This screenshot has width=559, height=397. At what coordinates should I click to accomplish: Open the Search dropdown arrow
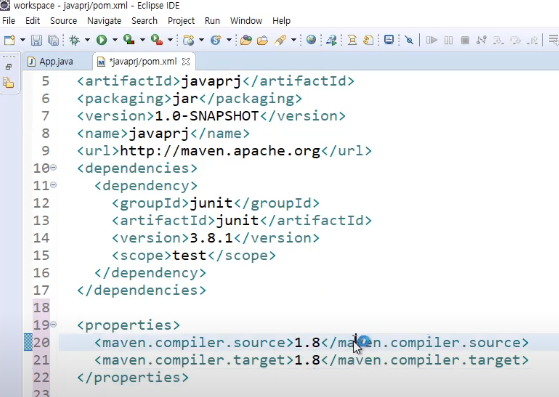click(294, 40)
